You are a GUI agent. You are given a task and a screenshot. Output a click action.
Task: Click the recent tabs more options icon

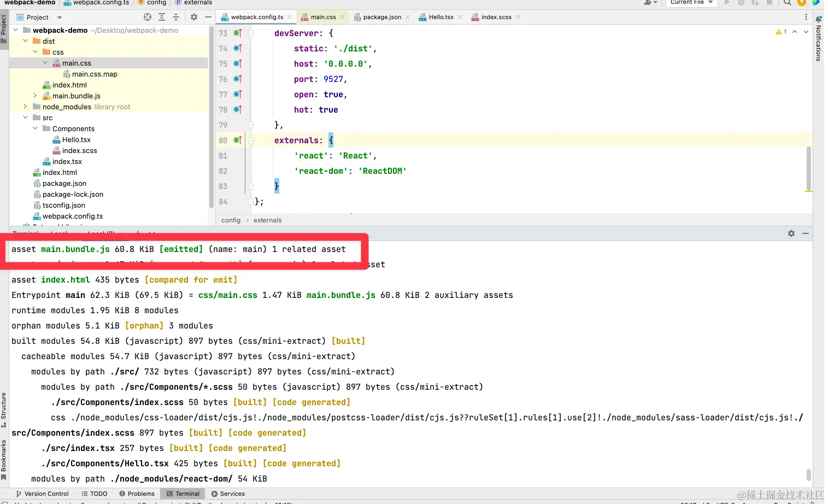pyautogui.click(x=806, y=17)
